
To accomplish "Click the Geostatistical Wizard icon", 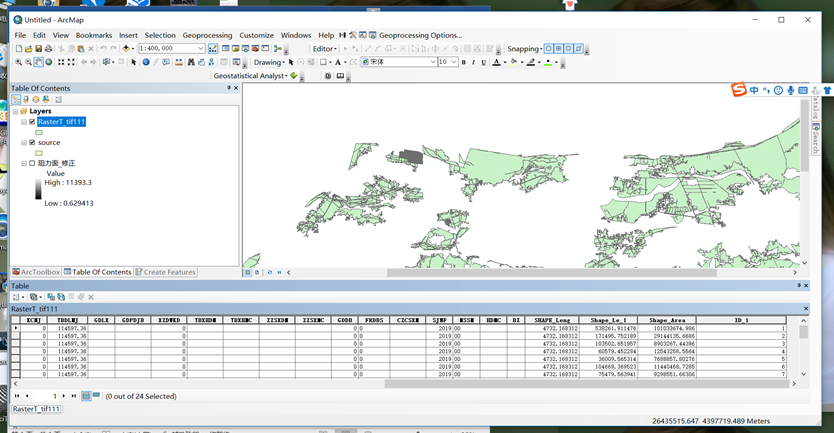I will coord(294,76).
